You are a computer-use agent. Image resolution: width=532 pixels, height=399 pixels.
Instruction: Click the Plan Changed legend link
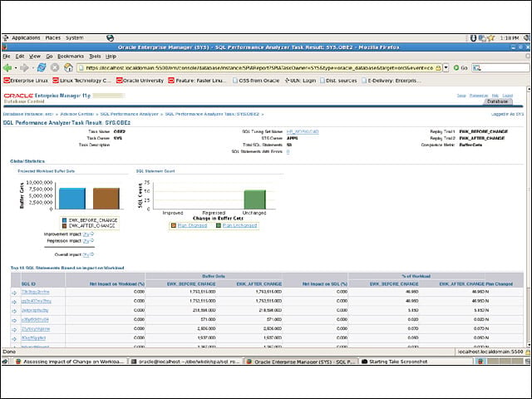(192, 225)
